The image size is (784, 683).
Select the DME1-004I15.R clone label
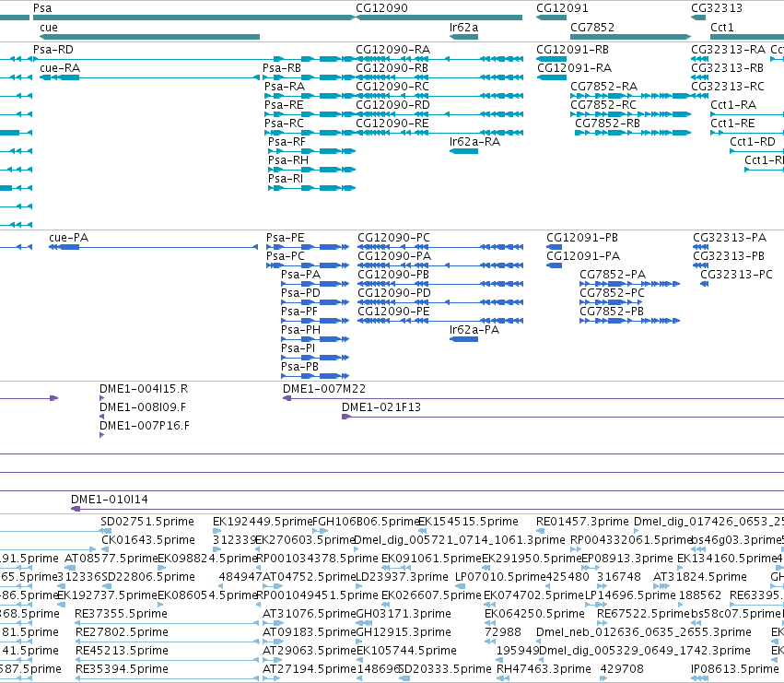(144, 389)
